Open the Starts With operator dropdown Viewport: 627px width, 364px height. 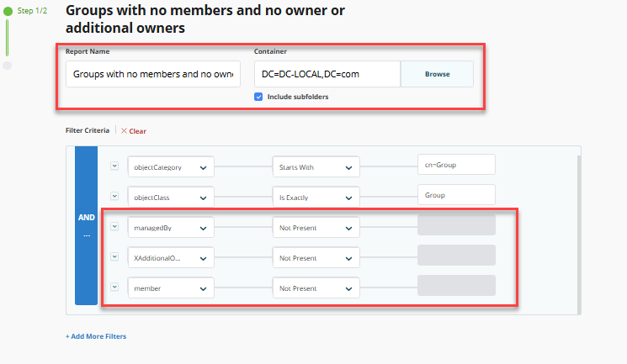pos(316,167)
